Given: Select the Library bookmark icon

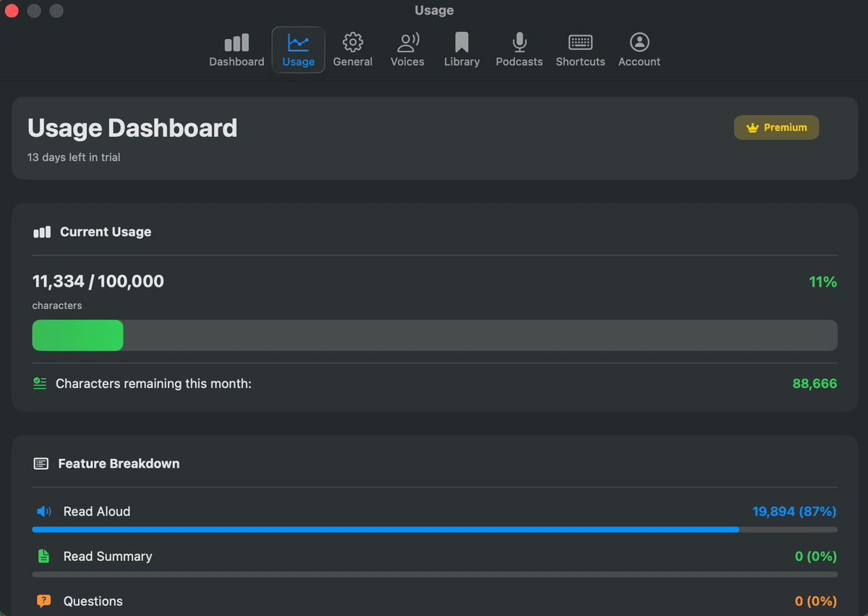Looking at the screenshot, I should click(461, 43).
